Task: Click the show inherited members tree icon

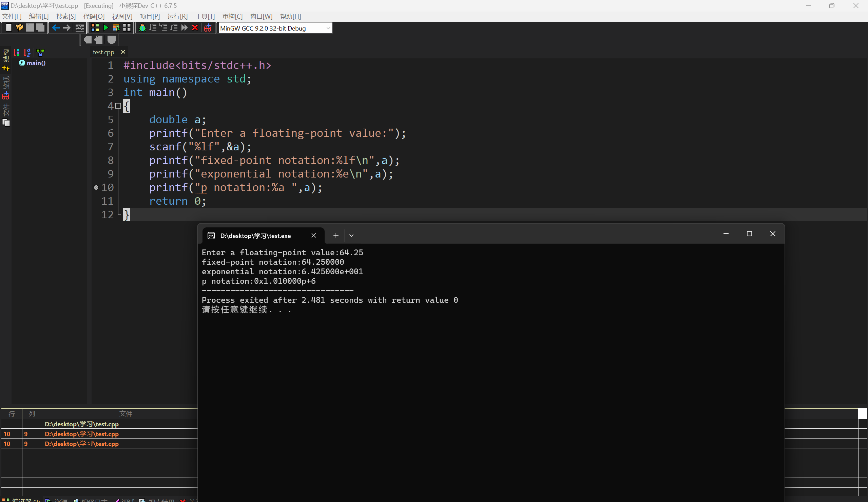Action: coord(40,53)
